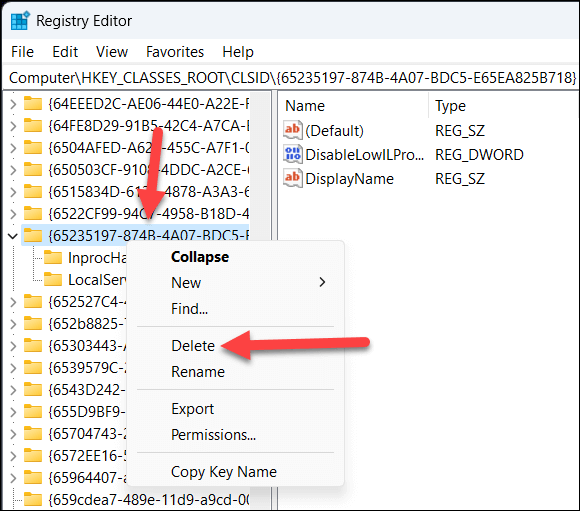Click the Registry Editor app icon
Screen dimensions: 580x511
point(20,21)
